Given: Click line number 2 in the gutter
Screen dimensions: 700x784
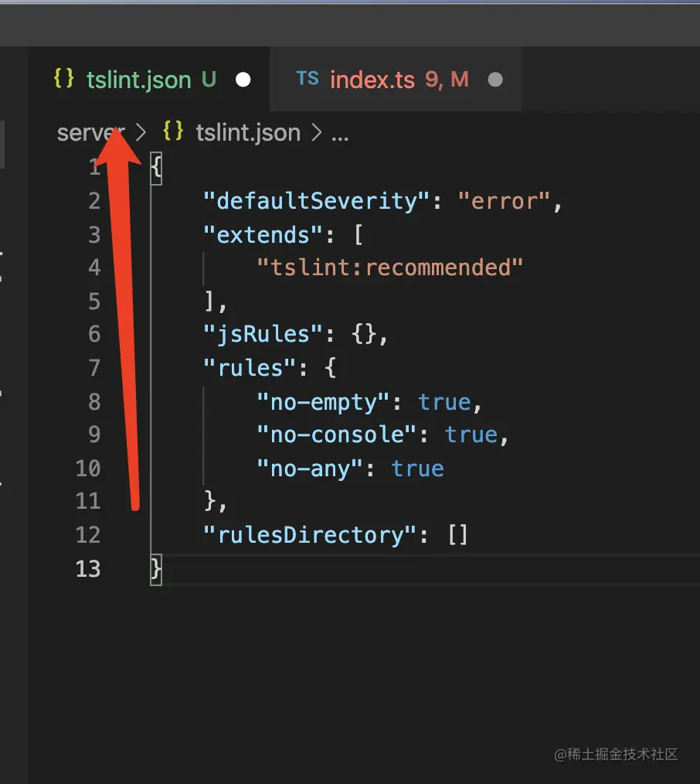Looking at the screenshot, I should (94, 202).
